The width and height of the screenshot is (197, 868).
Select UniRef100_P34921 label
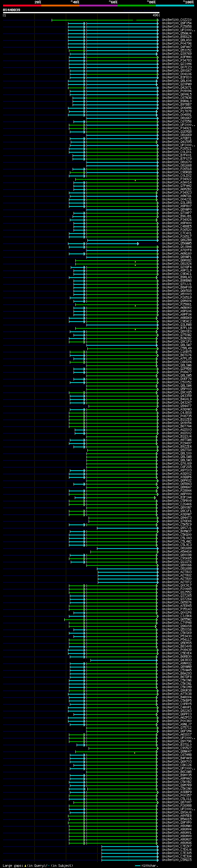coord(177,128)
